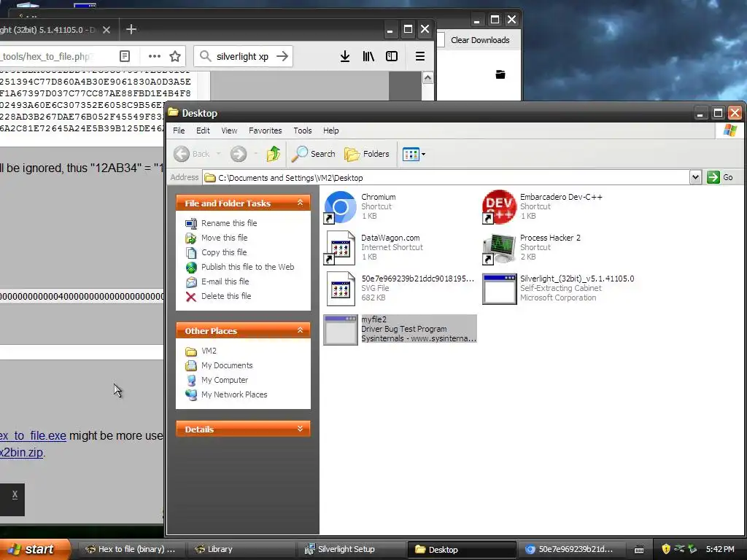Screen dimensions: 747x560
Task: Open My Network Places link
Action: point(233,394)
